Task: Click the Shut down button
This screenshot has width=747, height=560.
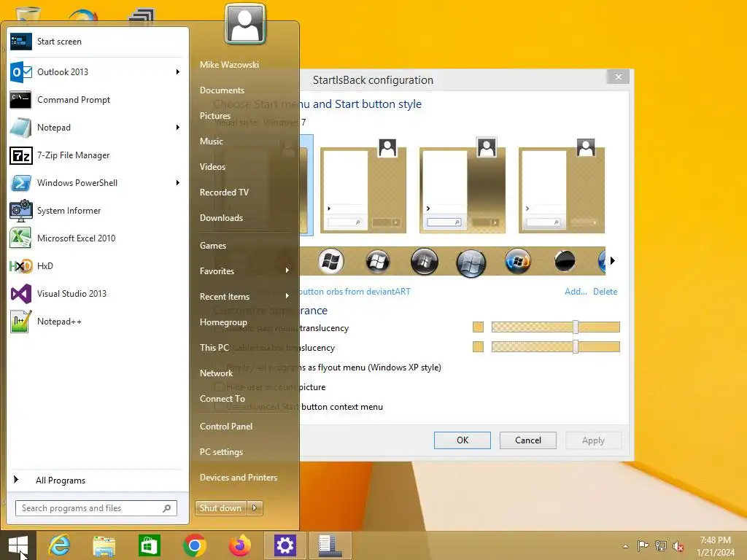Action: [x=220, y=508]
